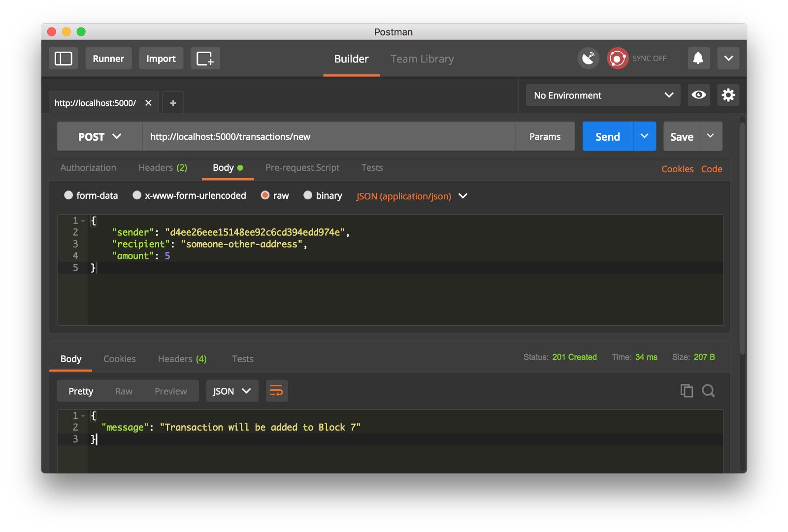Show environment quick look eye

tap(698, 95)
